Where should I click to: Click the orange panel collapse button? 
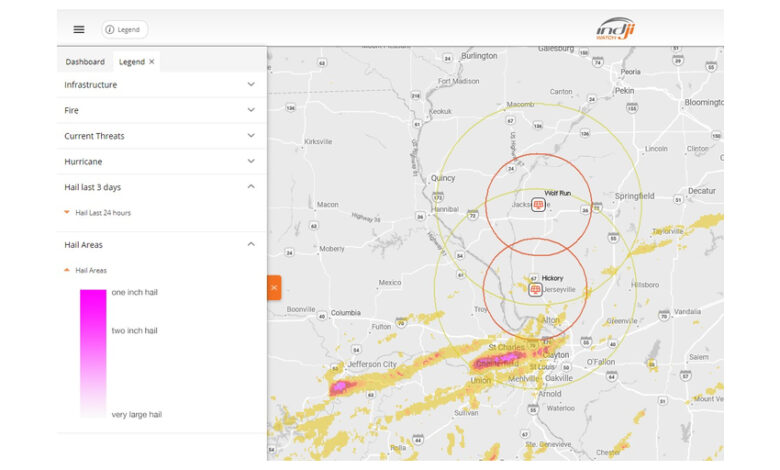(274, 287)
